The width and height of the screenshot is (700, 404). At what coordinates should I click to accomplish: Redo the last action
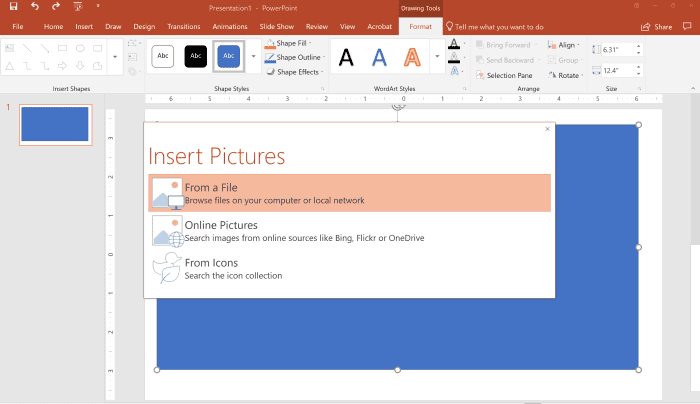(x=56, y=6)
